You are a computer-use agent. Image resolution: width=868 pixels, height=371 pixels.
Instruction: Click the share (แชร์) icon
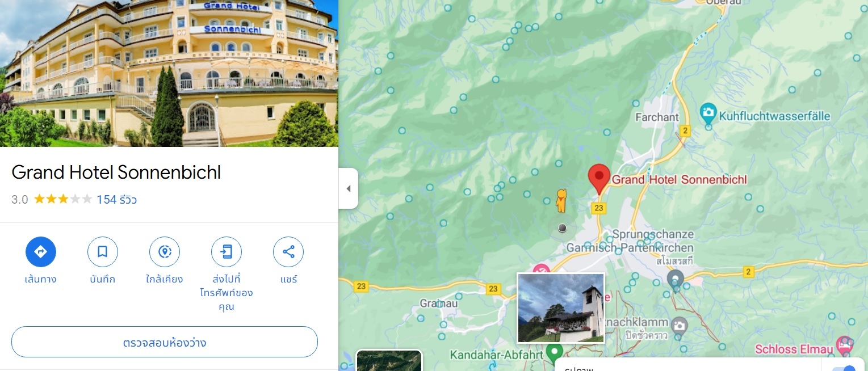(288, 252)
